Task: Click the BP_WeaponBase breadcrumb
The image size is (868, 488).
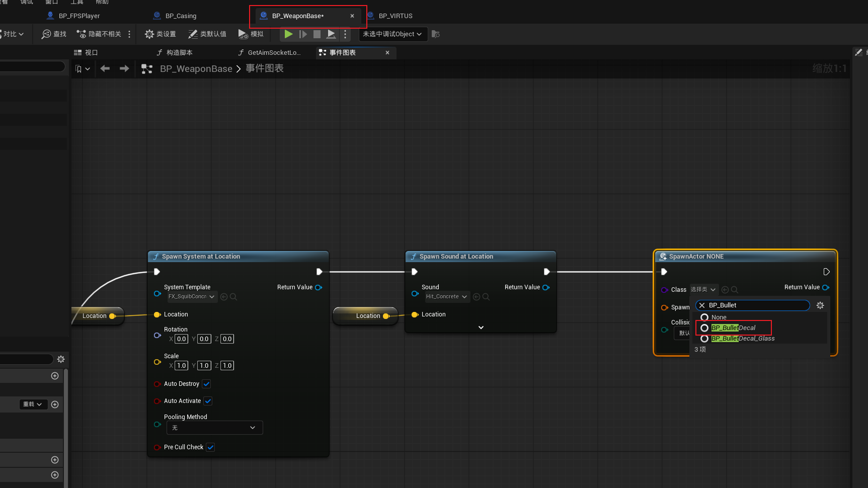Action: 196,69
